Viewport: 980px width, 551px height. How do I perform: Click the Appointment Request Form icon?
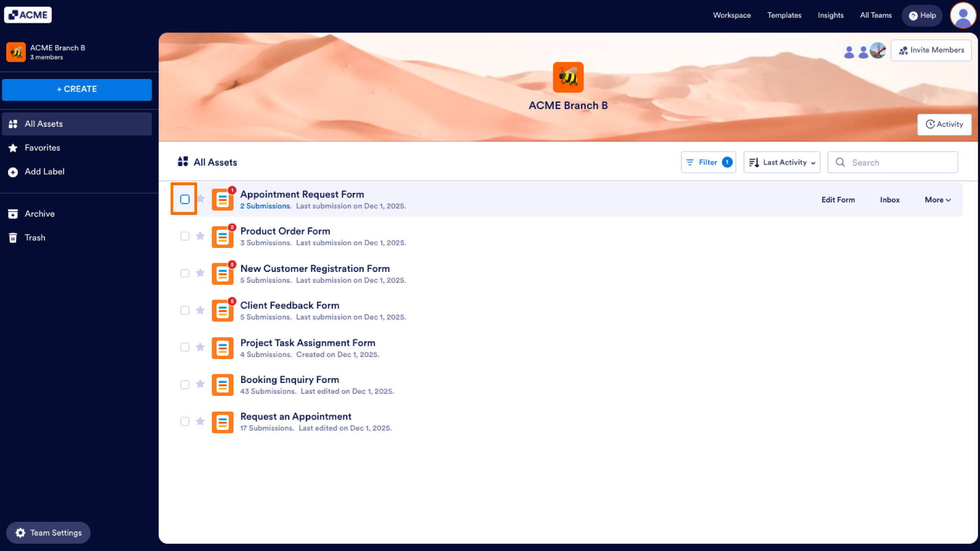coord(223,200)
